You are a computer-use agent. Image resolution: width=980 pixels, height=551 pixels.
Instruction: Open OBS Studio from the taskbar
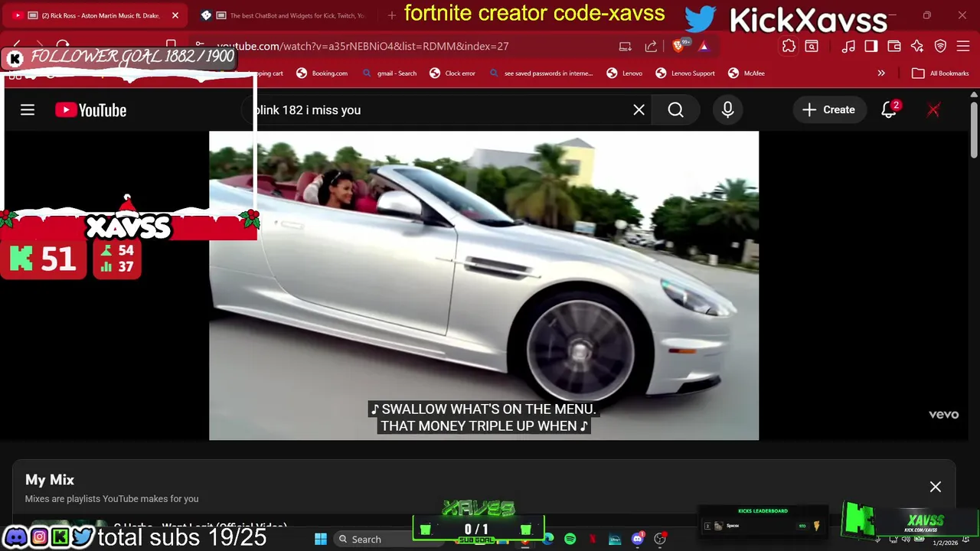(x=660, y=539)
